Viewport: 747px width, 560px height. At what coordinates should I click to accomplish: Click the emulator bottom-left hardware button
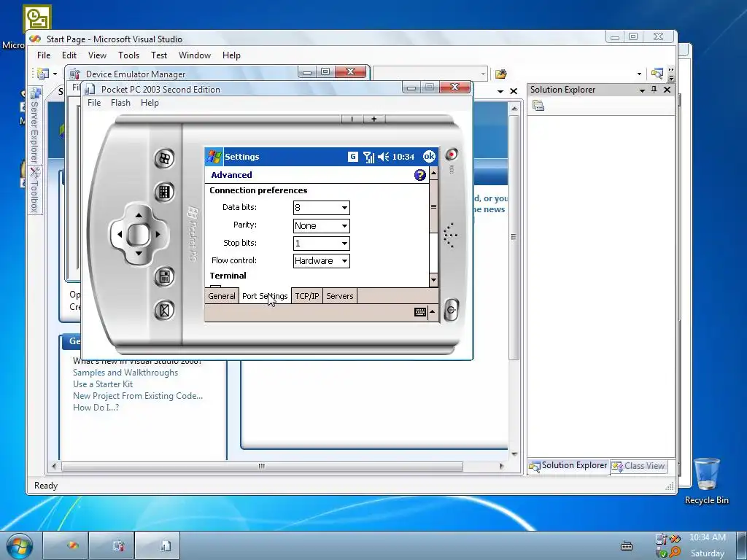[164, 311]
